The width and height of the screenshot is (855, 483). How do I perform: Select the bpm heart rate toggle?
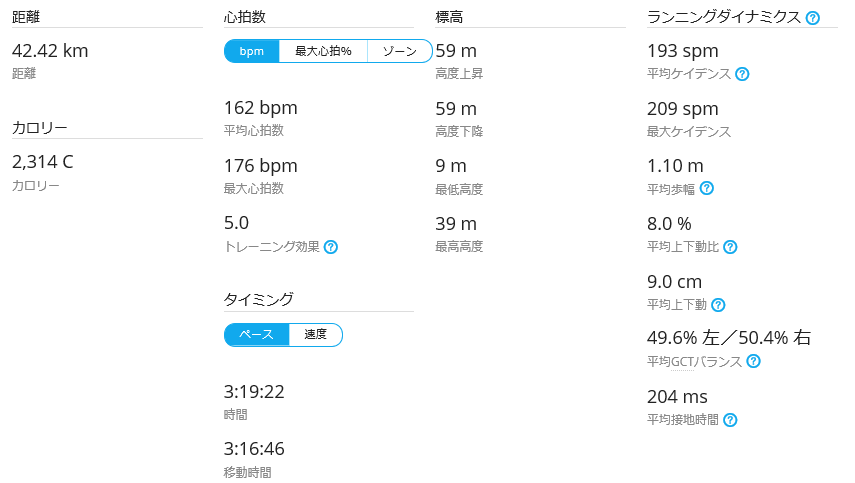(x=251, y=51)
